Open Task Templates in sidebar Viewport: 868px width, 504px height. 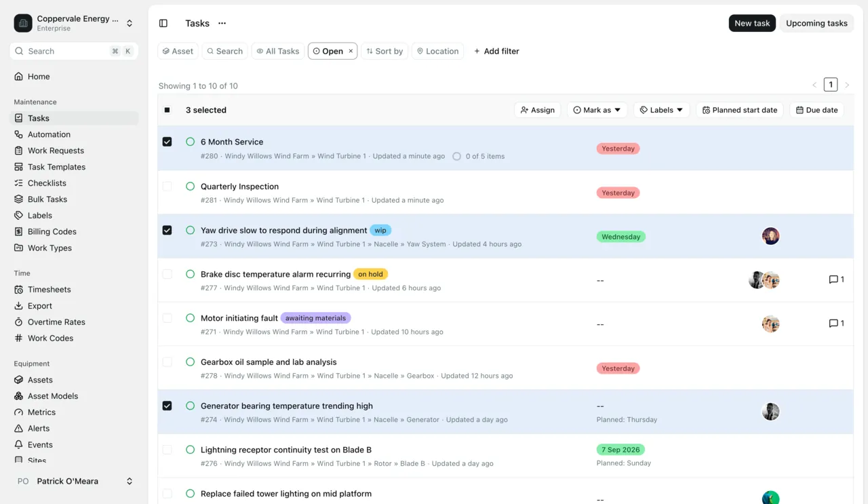pyautogui.click(x=75, y=167)
